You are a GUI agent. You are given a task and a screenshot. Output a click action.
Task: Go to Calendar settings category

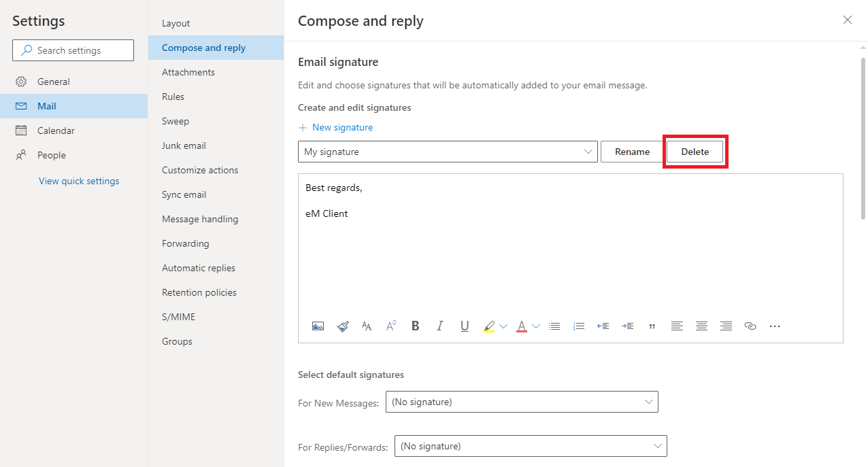coord(56,131)
